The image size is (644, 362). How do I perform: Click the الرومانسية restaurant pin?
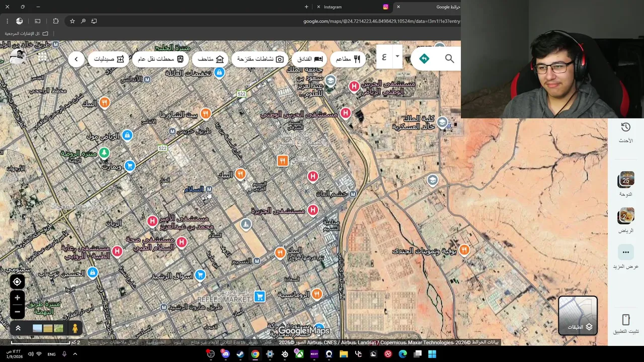tap(316, 294)
